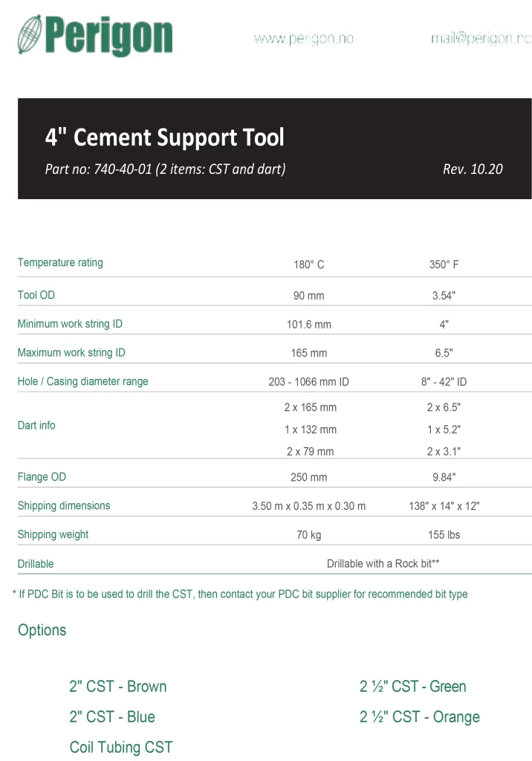The width and height of the screenshot is (532, 761).
Task: Click the mail@perigon.no email link
Action: point(481,39)
